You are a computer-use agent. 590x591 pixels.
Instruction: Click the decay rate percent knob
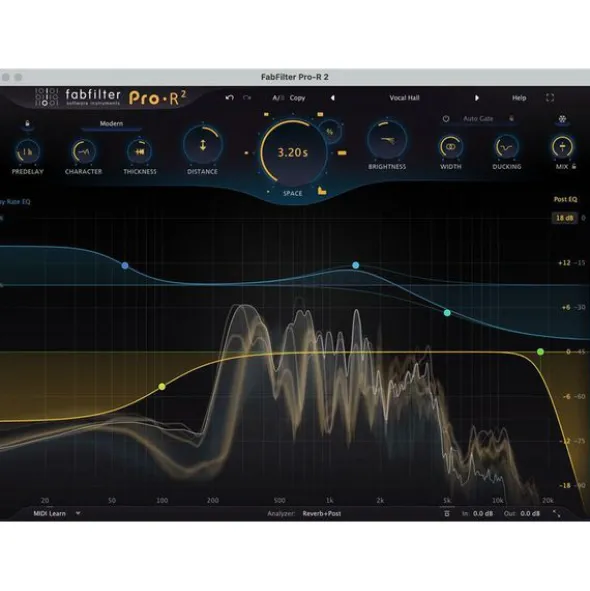[330, 132]
